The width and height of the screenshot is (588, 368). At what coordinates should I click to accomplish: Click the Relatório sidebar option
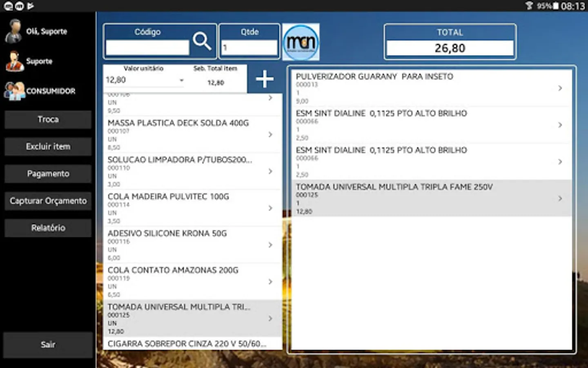pyautogui.click(x=48, y=228)
